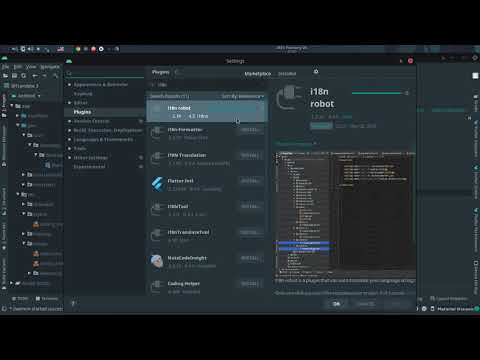
Task: Click the I18NTool plugin plug icon
Action: (157, 210)
